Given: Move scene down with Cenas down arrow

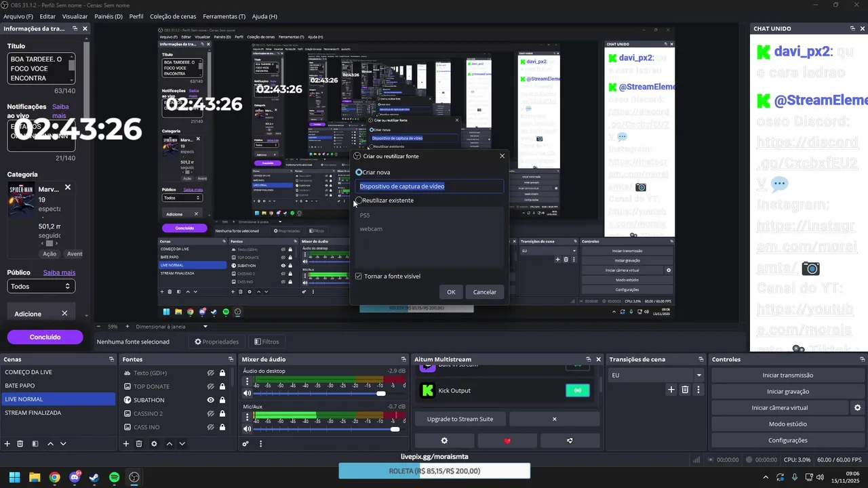Looking at the screenshot, I should coord(63,444).
